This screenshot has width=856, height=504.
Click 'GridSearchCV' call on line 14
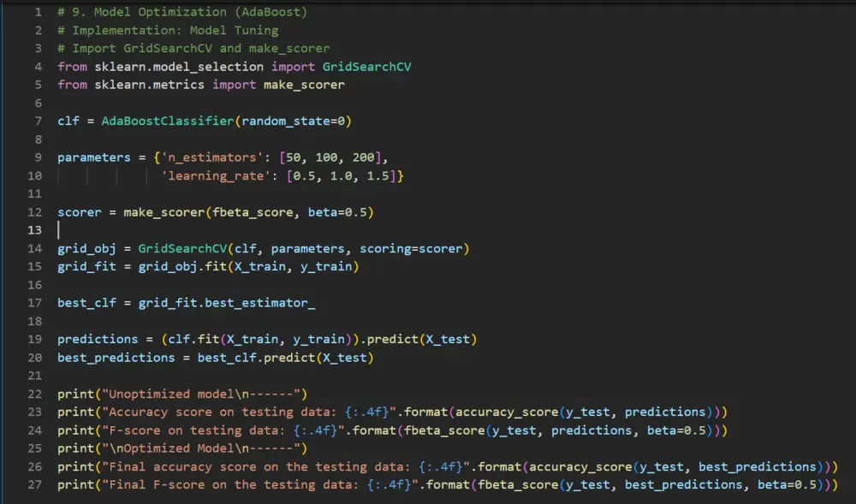(x=182, y=249)
